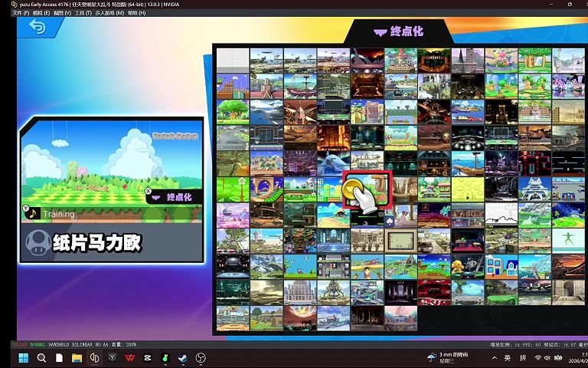Image resolution: width=588 pixels, height=368 pixels.
Task: Toggle the 终点化 option in stage preview
Action: (174, 197)
